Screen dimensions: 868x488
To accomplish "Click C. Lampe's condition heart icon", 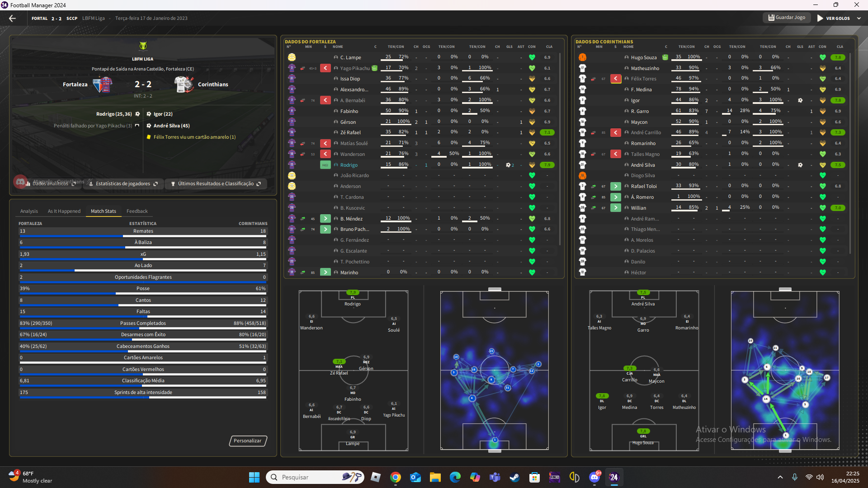I will [x=532, y=57].
